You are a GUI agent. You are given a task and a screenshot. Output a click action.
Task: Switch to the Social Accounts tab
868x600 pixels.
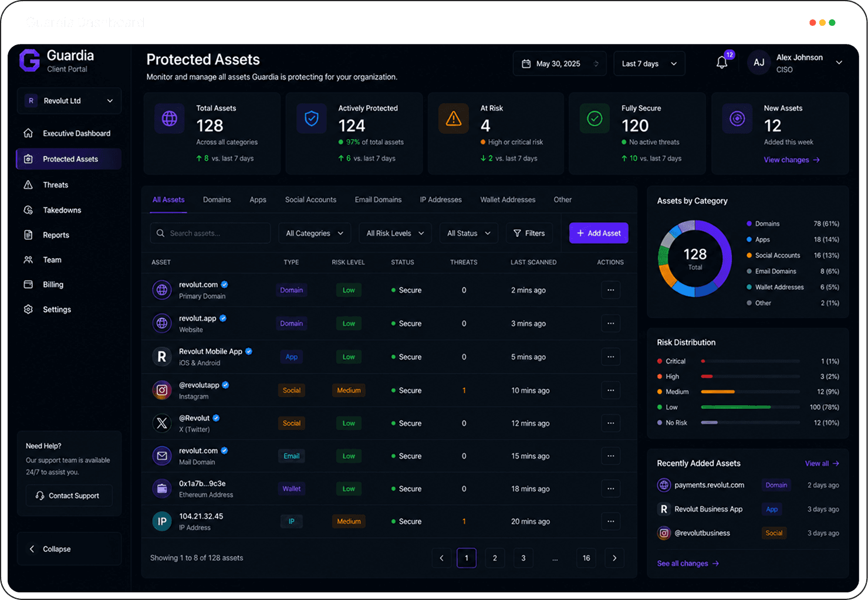[x=310, y=200]
